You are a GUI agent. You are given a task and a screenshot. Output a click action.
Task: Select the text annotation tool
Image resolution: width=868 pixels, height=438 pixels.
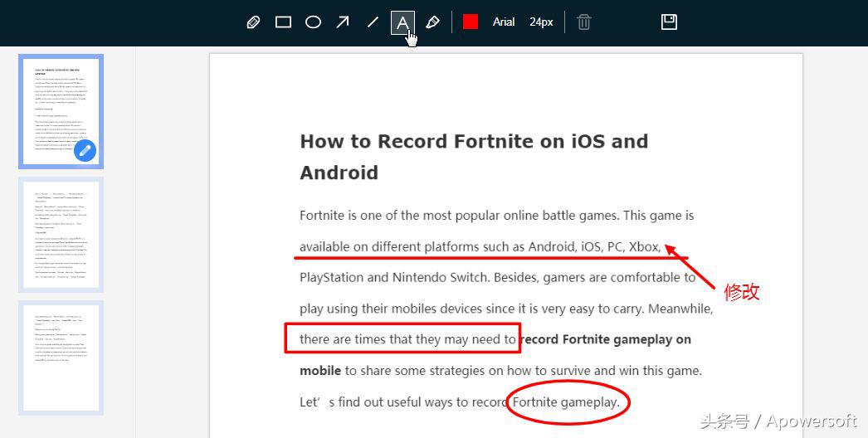coord(402,22)
